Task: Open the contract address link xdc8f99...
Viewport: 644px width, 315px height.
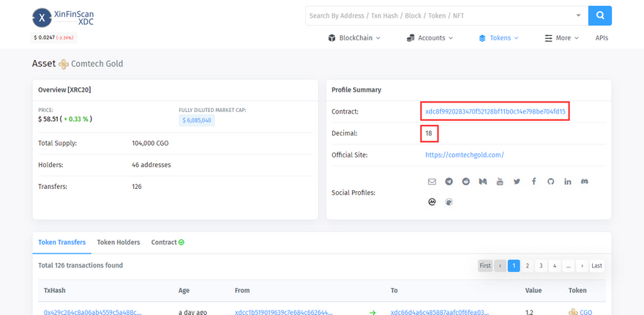Action: [x=495, y=111]
